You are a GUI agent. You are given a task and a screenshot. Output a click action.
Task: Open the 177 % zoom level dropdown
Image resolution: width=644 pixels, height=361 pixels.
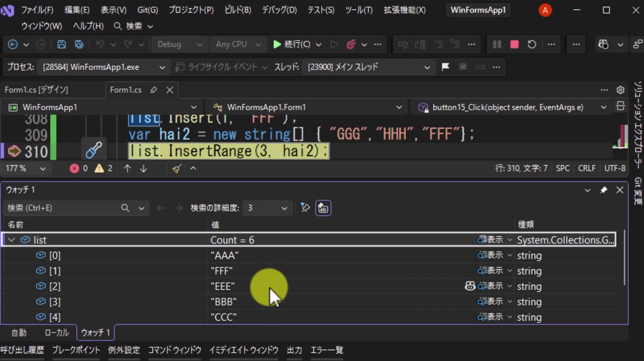pyautogui.click(x=25, y=168)
